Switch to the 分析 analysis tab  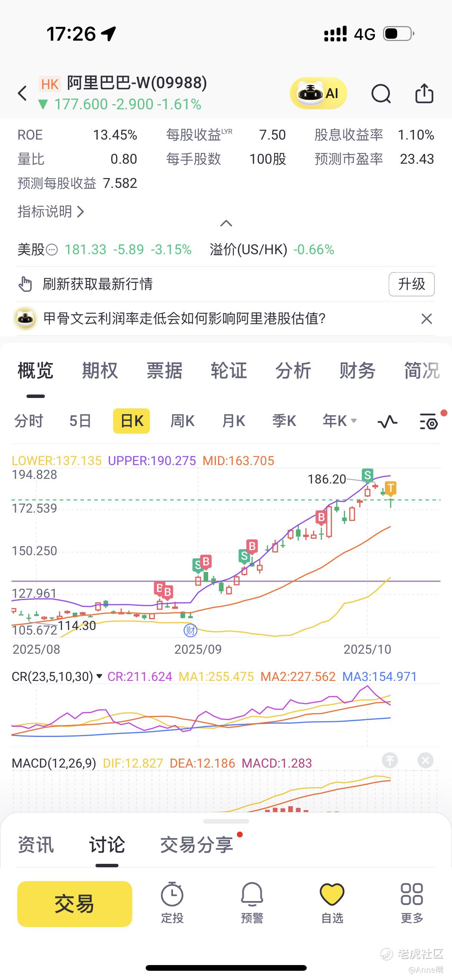click(293, 371)
